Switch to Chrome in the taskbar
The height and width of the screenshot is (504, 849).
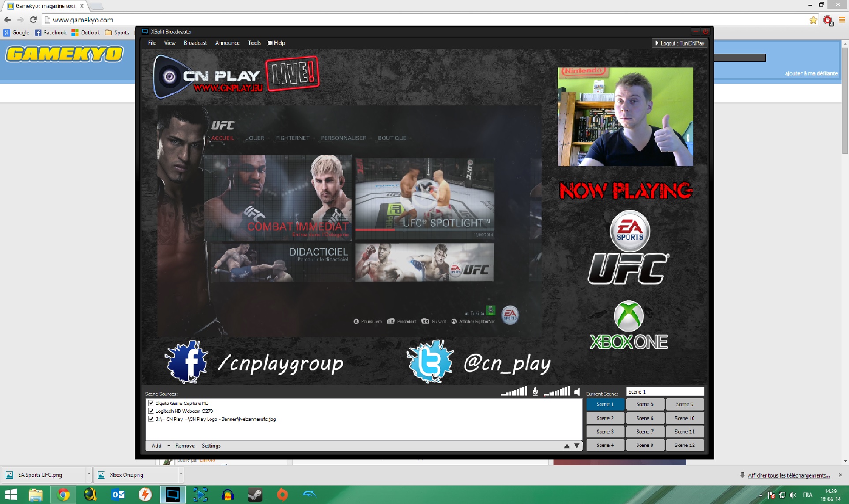63,495
